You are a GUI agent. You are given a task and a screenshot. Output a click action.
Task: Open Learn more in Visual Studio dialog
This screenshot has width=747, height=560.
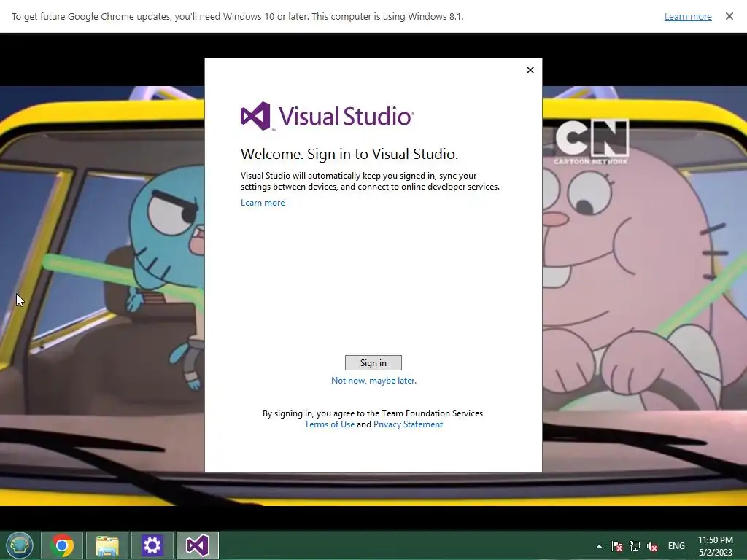(263, 203)
